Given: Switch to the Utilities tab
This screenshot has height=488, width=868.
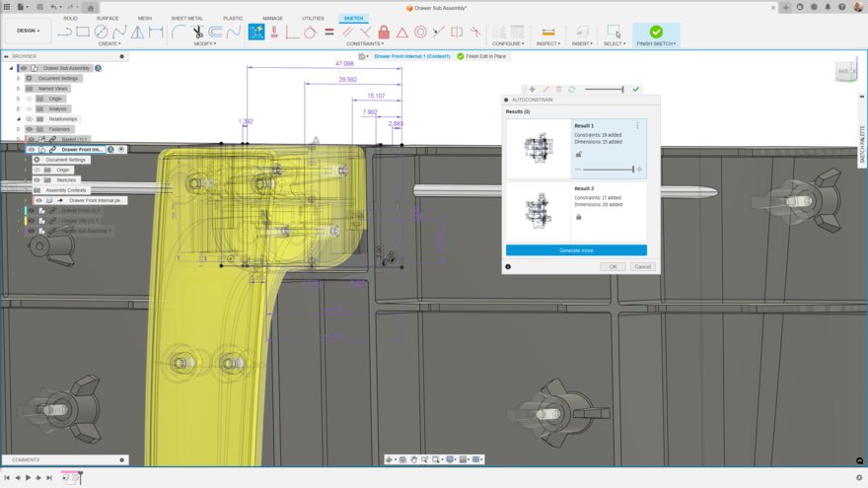Looking at the screenshot, I should click(313, 18).
